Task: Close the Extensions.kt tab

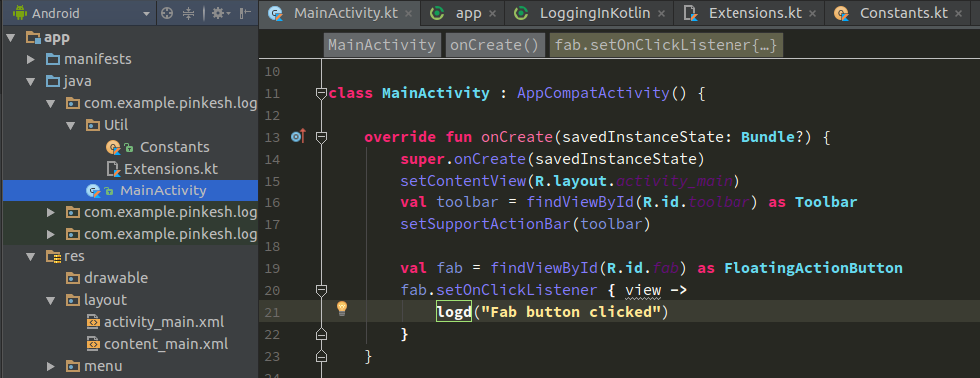Action: point(812,14)
